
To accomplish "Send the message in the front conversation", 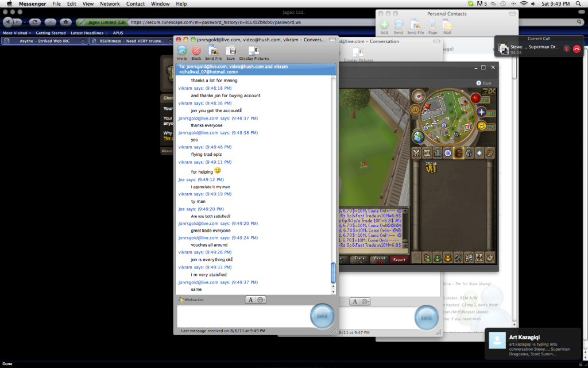I will (x=322, y=316).
